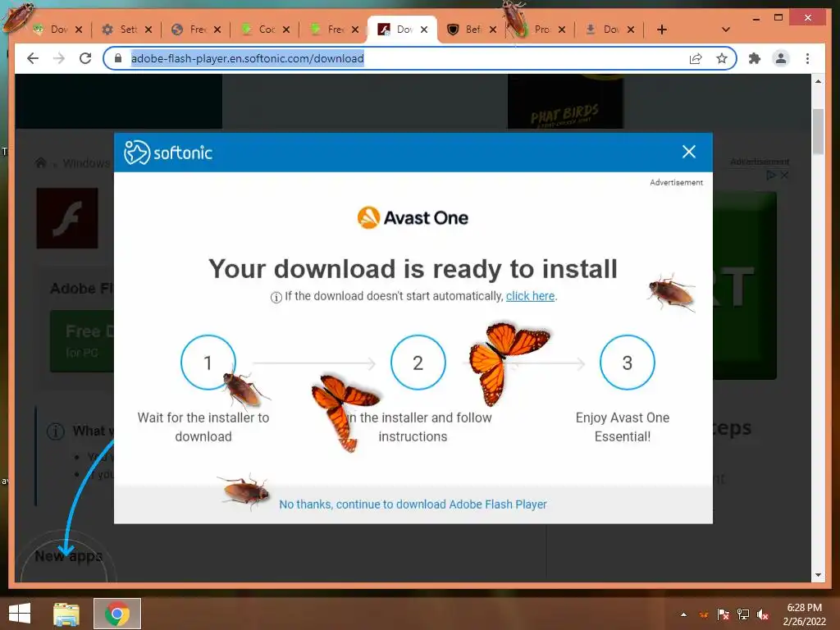
Task: Click the Avast One logo
Action: [413, 217]
